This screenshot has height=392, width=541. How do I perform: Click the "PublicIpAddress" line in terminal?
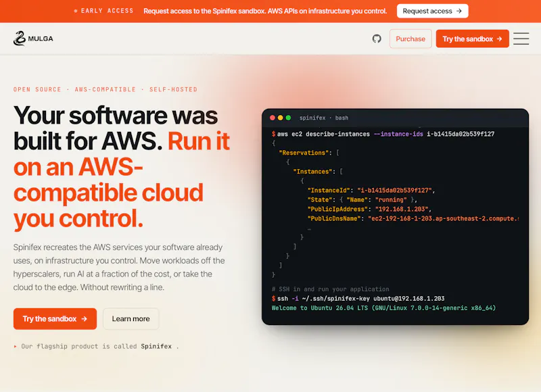tap(369, 210)
